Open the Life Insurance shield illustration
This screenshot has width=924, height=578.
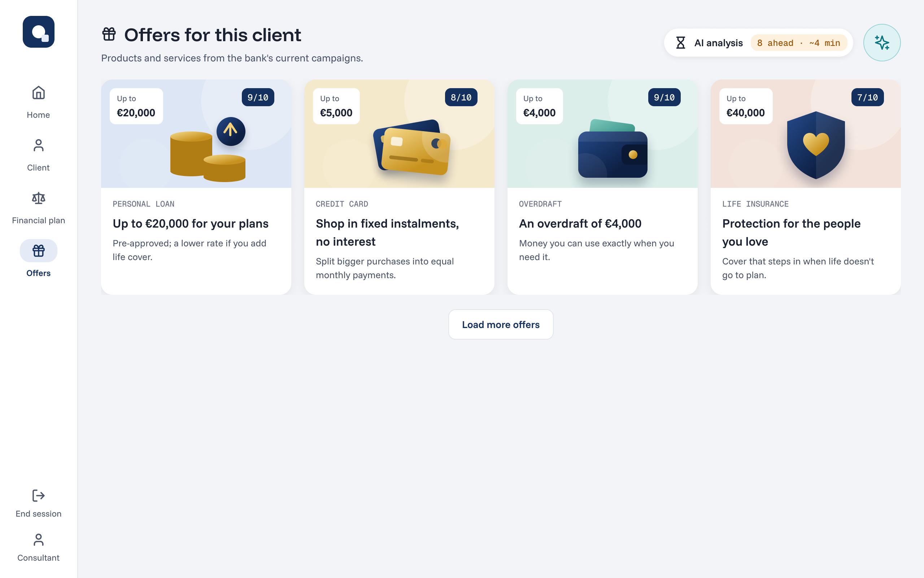[x=816, y=145]
